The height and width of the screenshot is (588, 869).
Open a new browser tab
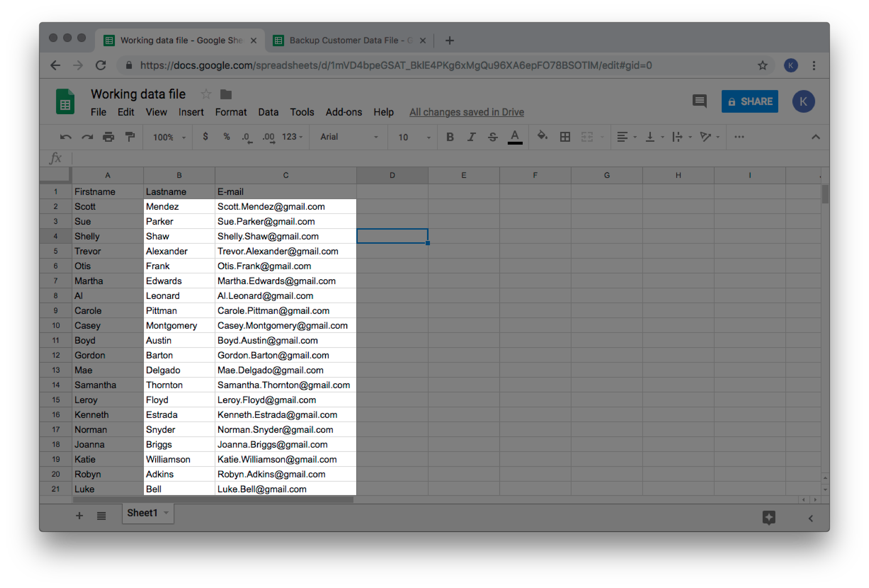point(449,40)
